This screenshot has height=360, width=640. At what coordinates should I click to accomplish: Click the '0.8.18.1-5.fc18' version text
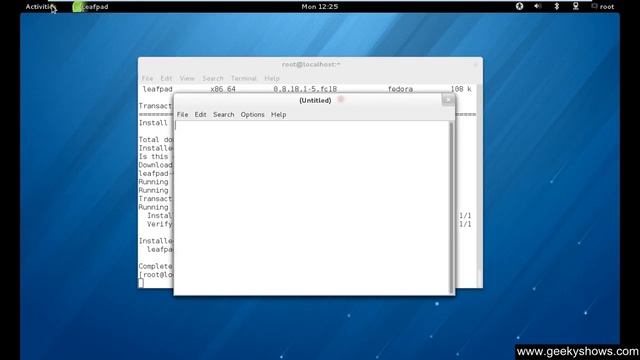tap(305, 89)
